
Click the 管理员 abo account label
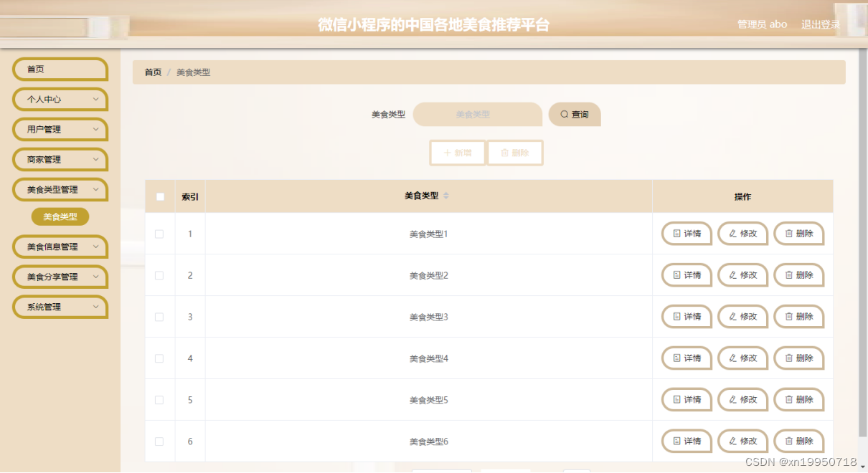(x=762, y=24)
